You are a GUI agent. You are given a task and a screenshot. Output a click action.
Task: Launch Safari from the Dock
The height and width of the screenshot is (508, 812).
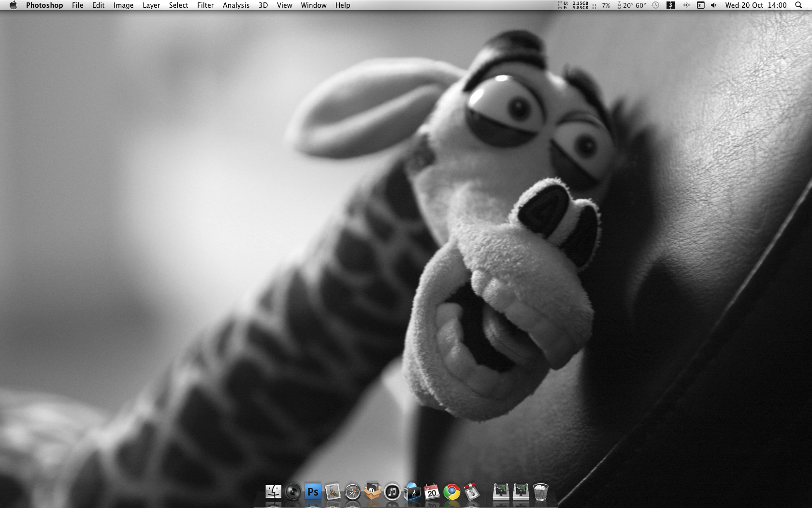[353, 492]
